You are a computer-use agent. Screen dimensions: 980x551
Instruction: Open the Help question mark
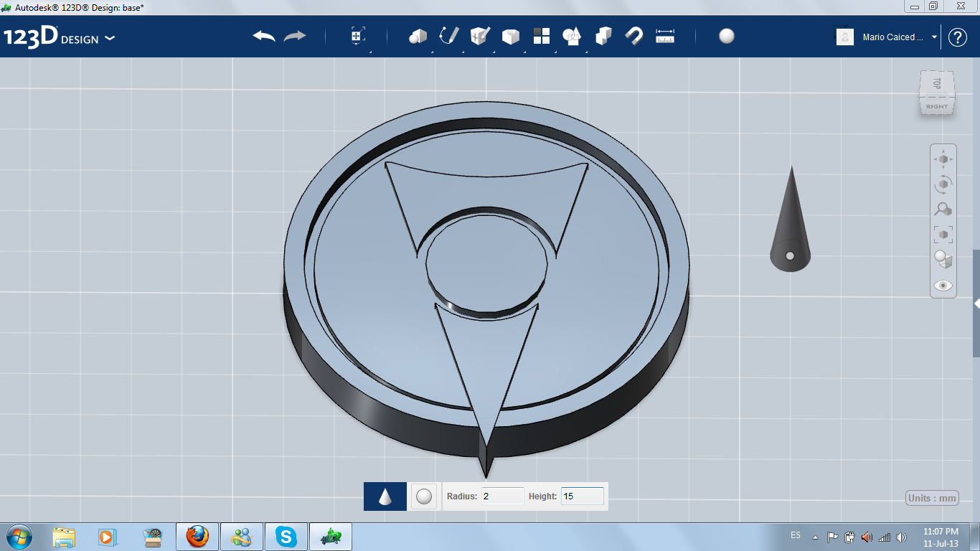click(958, 37)
